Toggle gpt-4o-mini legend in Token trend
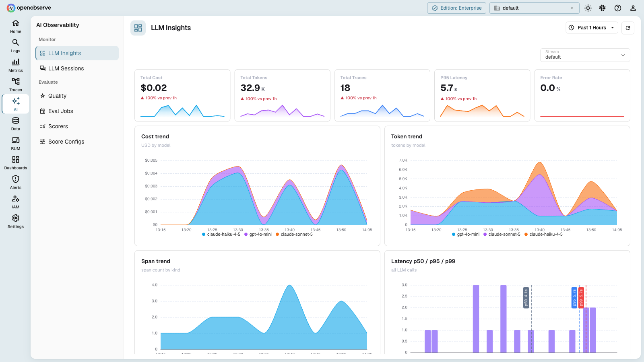The image size is (644, 362). pos(466,234)
